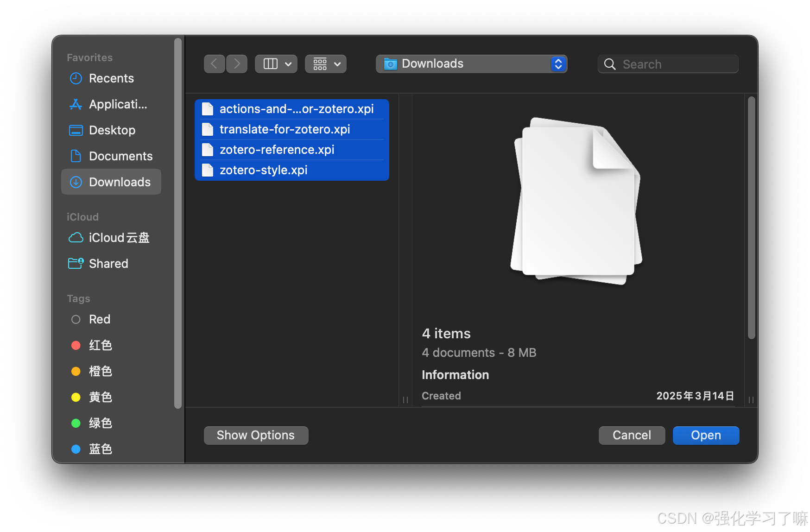Click the Show Options button
The height and width of the screenshot is (532, 810).
[x=256, y=436]
